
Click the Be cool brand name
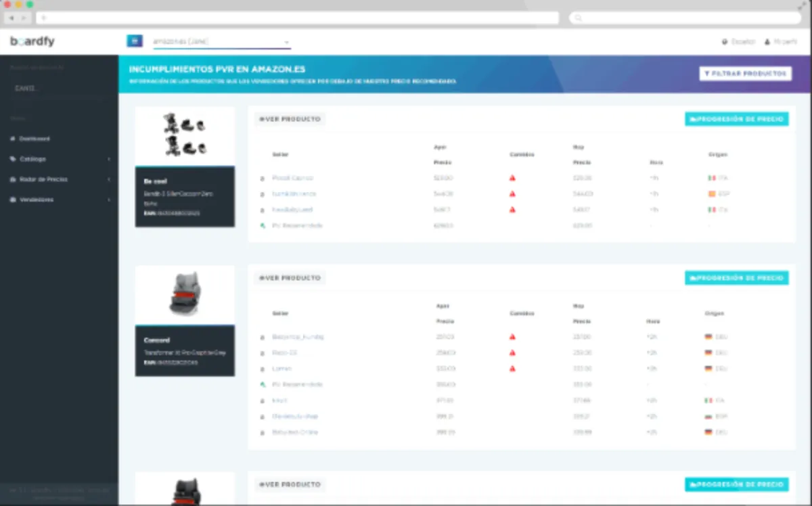pyautogui.click(x=155, y=181)
